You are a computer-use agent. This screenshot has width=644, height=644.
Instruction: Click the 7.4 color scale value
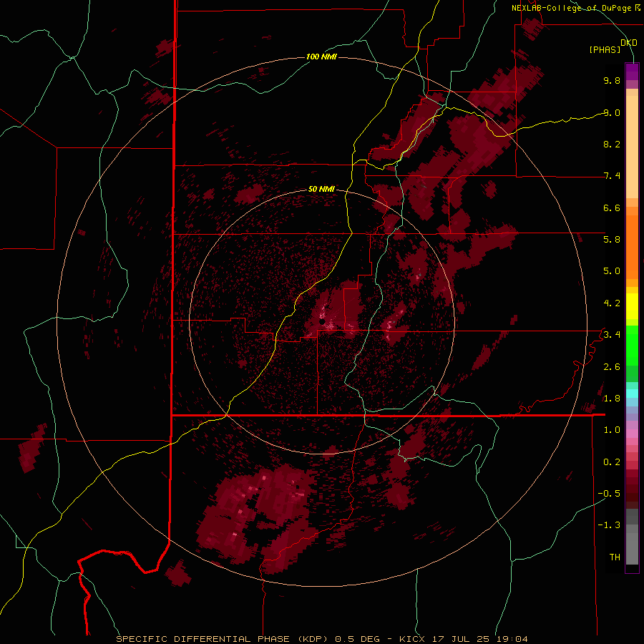tap(612, 176)
